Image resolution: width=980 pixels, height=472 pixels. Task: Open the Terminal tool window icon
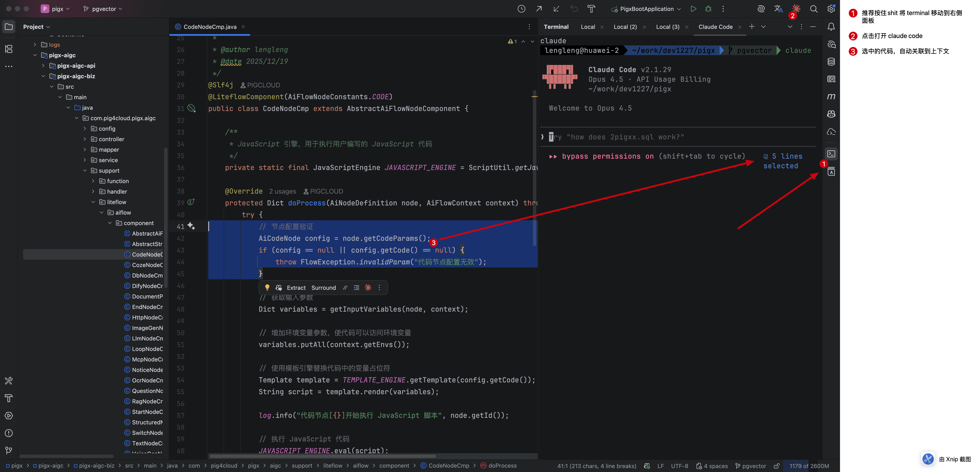[x=831, y=154]
